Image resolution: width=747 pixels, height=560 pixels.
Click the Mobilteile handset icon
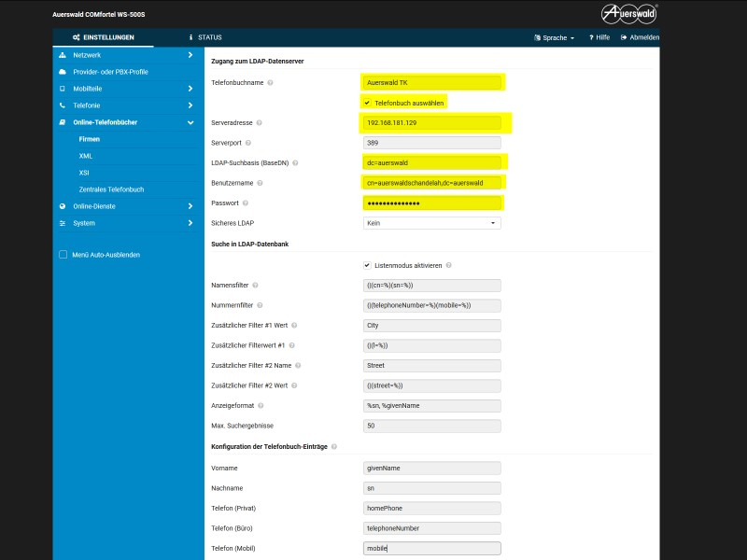click(63, 89)
